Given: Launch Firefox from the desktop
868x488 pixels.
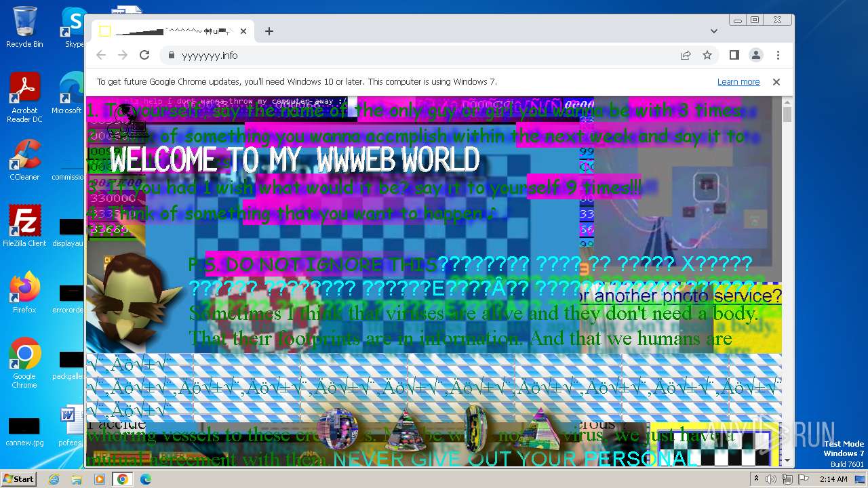Looking at the screenshot, I should click(x=24, y=293).
